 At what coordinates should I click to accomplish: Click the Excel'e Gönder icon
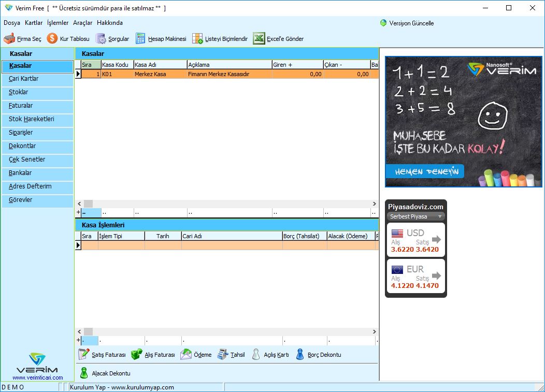coord(259,38)
